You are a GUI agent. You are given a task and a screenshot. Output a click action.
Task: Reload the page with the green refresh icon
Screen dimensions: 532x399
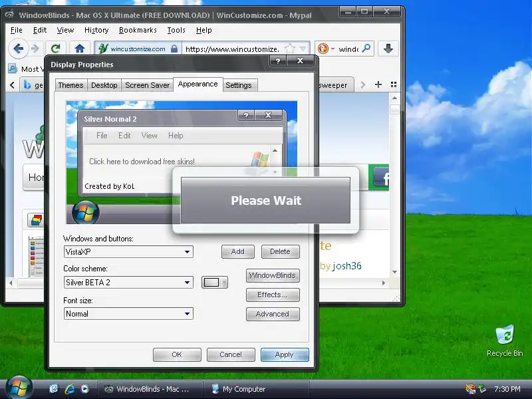(55, 49)
